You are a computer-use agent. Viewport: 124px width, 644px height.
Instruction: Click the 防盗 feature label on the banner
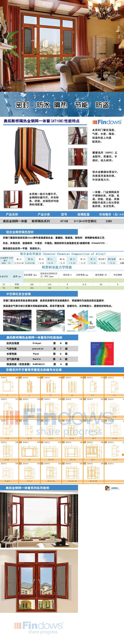click(102, 105)
